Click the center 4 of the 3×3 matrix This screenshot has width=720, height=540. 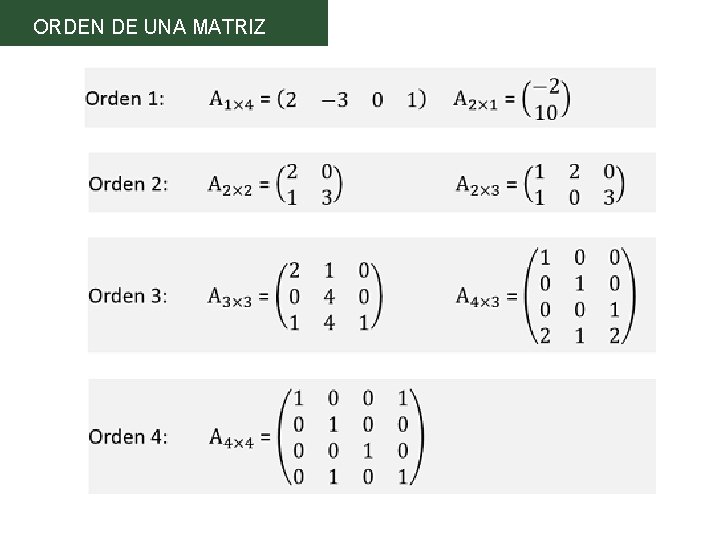coord(329,297)
